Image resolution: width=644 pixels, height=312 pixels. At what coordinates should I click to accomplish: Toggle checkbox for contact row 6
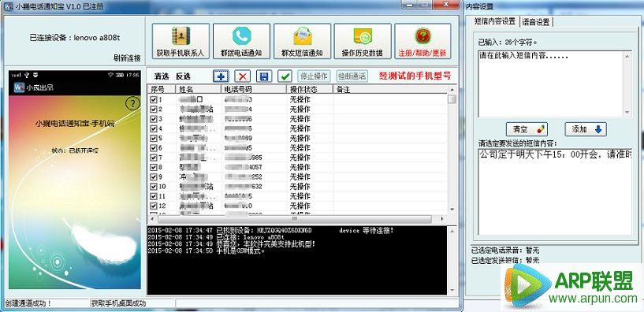coord(154,148)
